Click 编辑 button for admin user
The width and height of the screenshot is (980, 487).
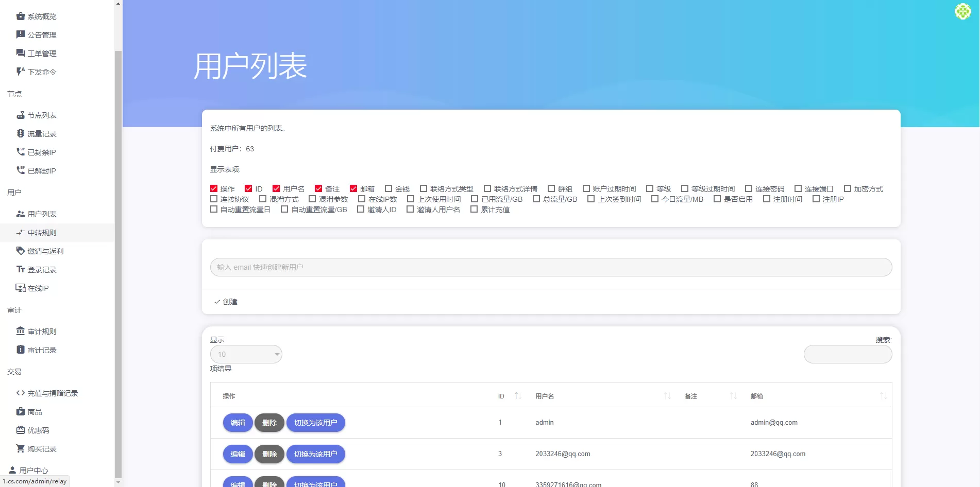pyautogui.click(x=238, y=423)
